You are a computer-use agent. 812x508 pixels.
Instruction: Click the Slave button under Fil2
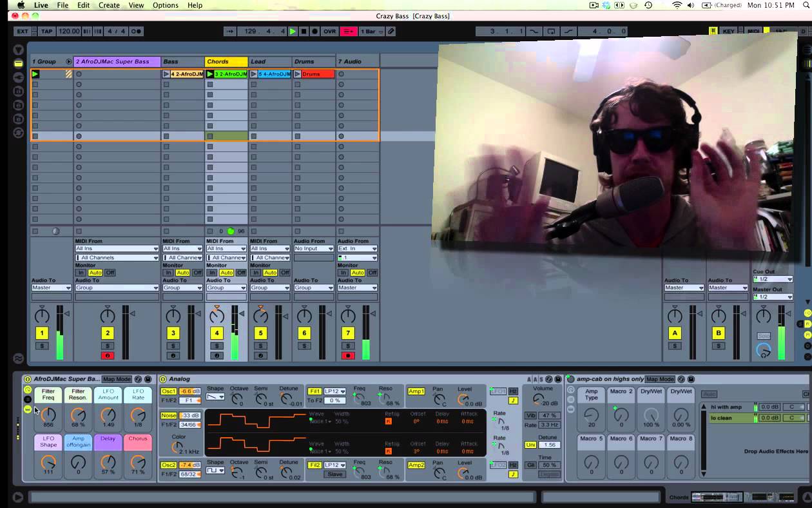pos(335,474)
